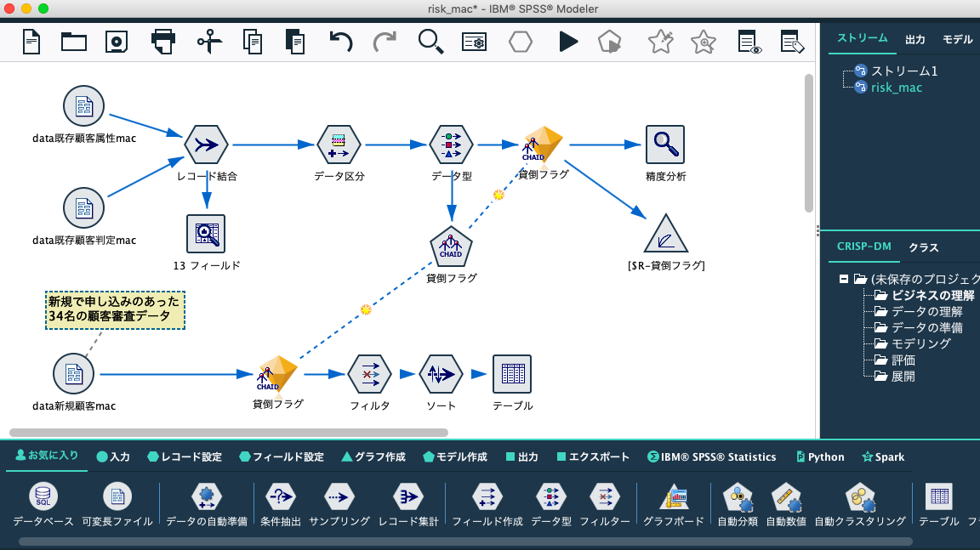
Task: Choose the 自動クラスタリング modeling node
Action: click(x=860, y=498)
